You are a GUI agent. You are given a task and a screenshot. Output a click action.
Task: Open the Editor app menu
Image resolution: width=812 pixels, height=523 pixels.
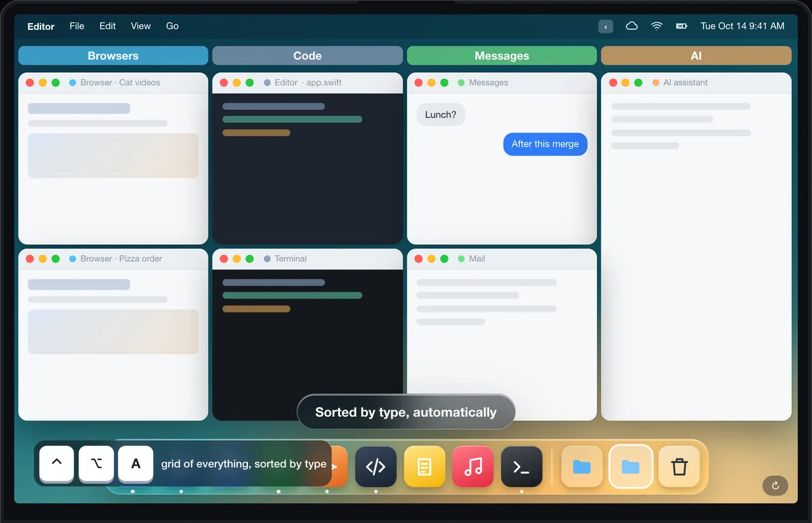(41, 26)
